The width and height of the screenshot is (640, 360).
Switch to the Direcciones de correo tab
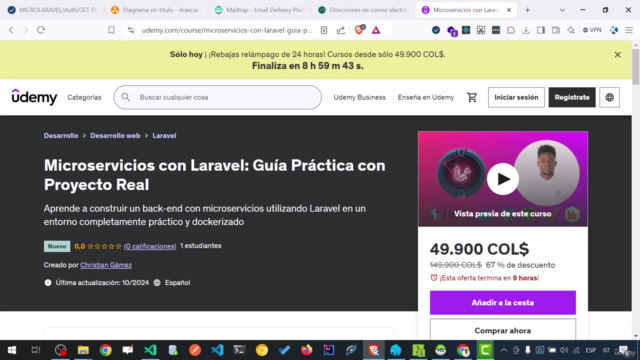364,10
